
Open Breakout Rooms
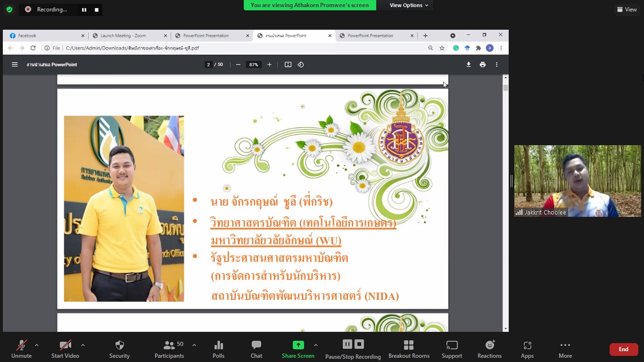tap(409, 349)
